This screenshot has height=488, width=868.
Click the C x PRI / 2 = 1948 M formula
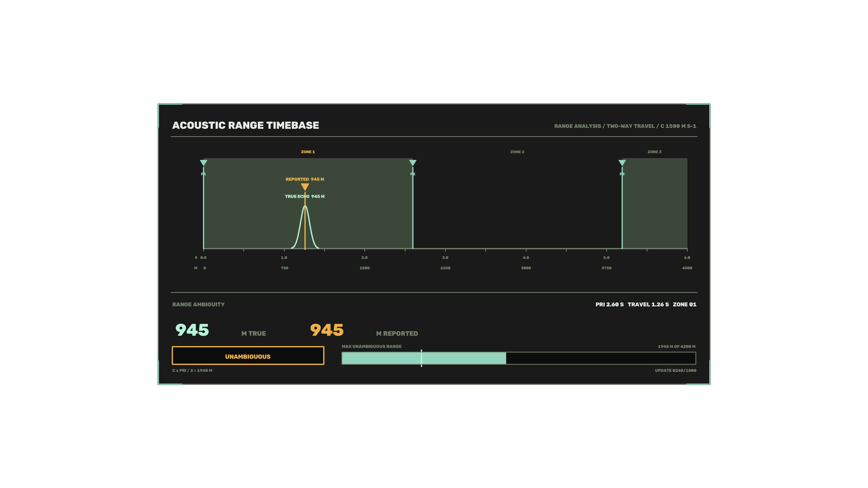192,371
